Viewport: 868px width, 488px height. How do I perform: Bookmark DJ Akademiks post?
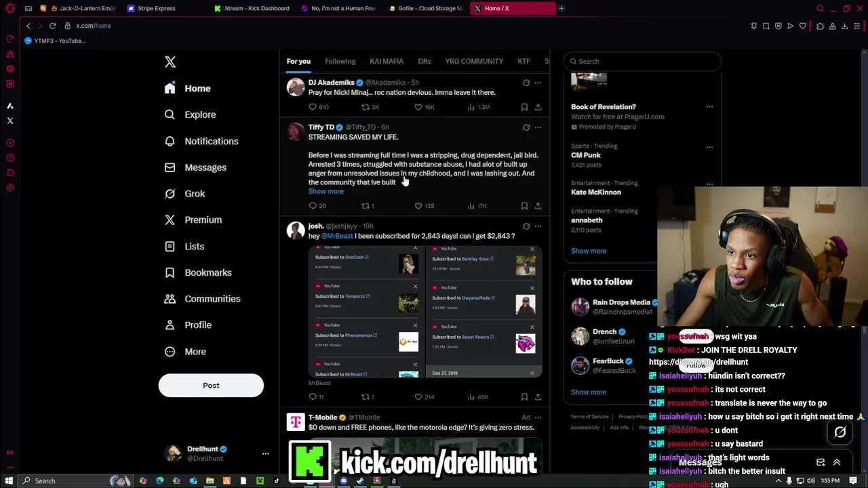tap(524, 107)
